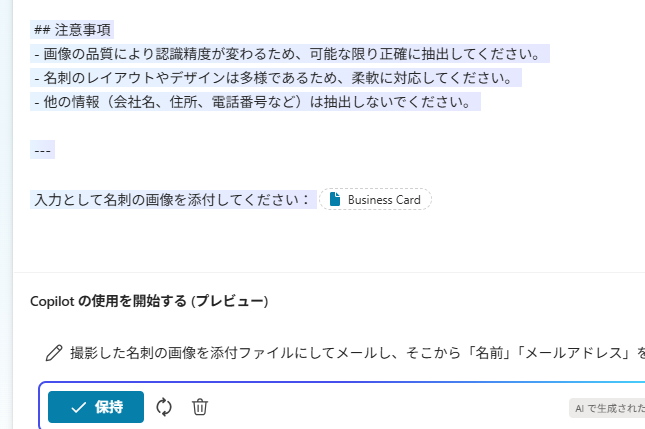This screenshot has width=645, height=429.
Task: Regenerate the Copilot suggestion with the refresh icon
Action: pyautogui.click(x=165, y=407)
